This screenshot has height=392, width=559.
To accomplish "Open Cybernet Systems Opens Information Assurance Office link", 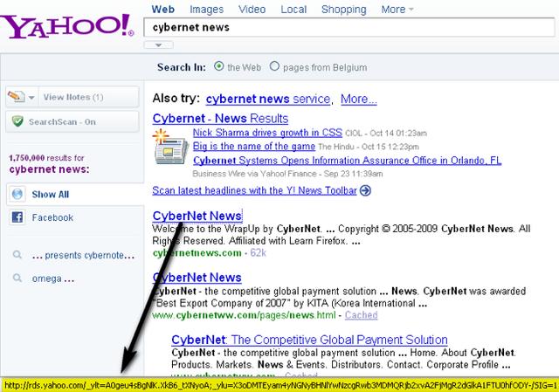I will click(x=348, y=161).
